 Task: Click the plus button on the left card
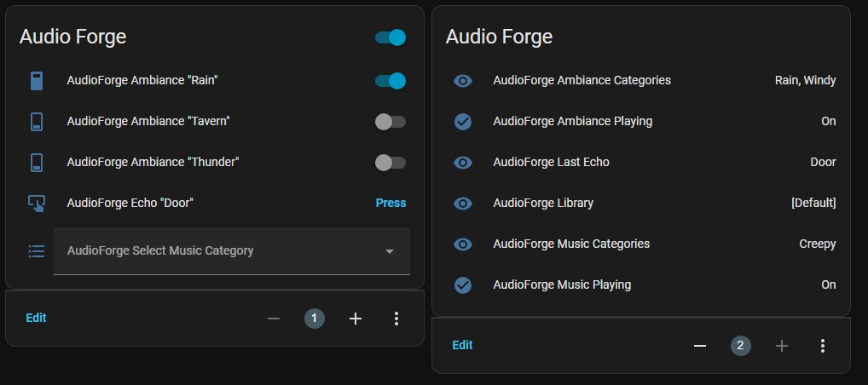356,319
